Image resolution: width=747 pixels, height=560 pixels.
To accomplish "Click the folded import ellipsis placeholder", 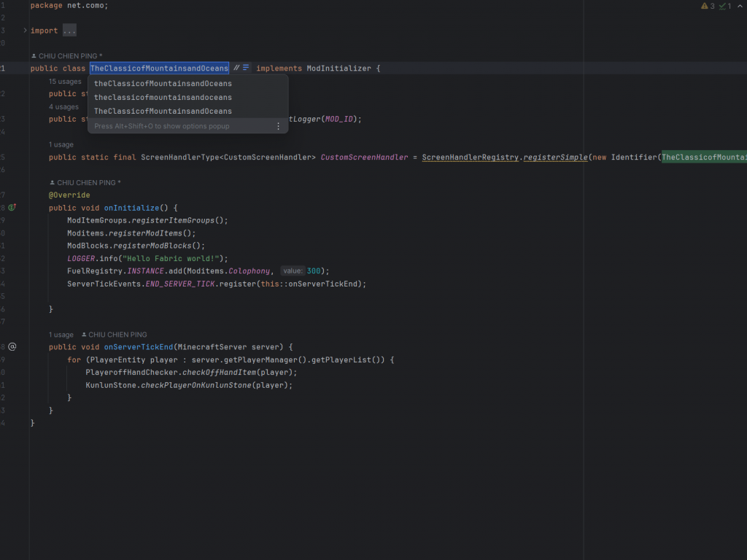I will coord(69,31).
